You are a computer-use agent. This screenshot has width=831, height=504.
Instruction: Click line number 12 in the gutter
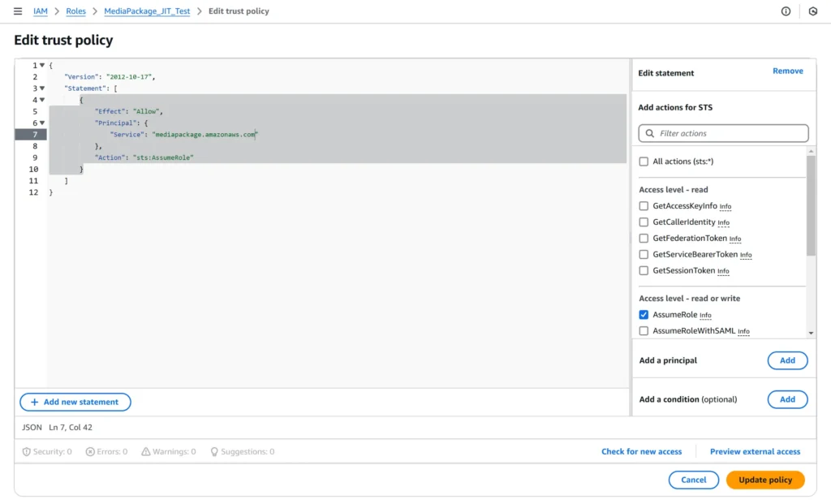click(x=33, y=192)
